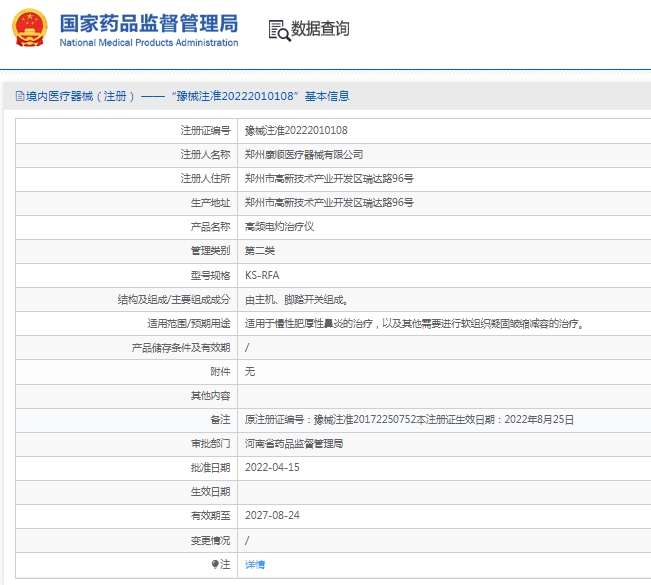Click the bulb icon next to 注

click(215, 564)
